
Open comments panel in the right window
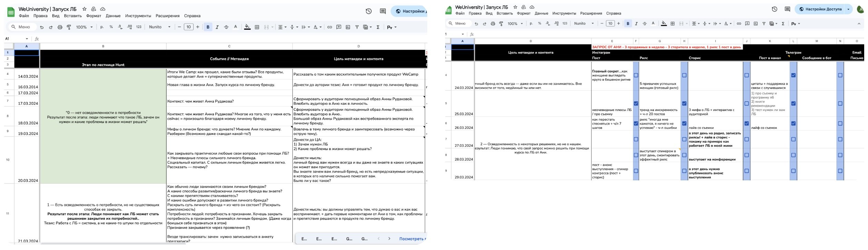click(787, 9)
